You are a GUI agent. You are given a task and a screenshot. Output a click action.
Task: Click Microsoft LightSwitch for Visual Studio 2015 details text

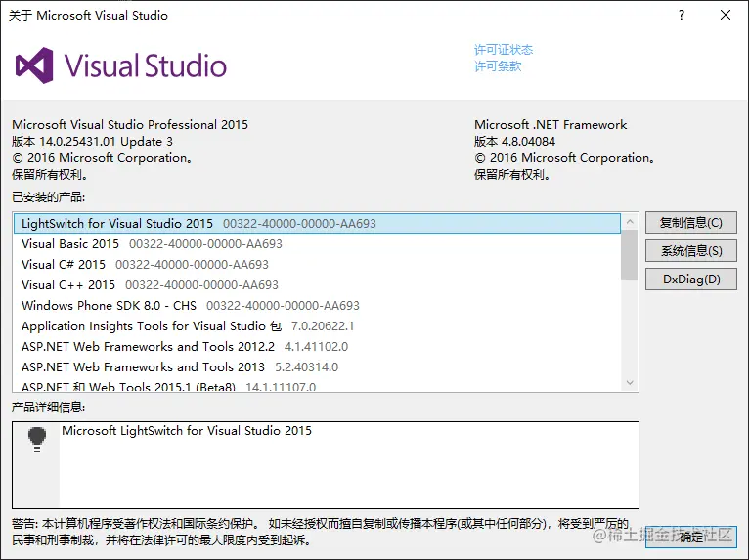pos(187,431)
